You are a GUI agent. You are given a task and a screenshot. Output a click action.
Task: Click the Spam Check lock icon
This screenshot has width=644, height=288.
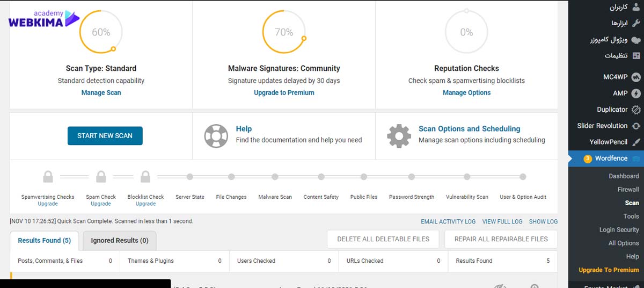tap(101, 177)
